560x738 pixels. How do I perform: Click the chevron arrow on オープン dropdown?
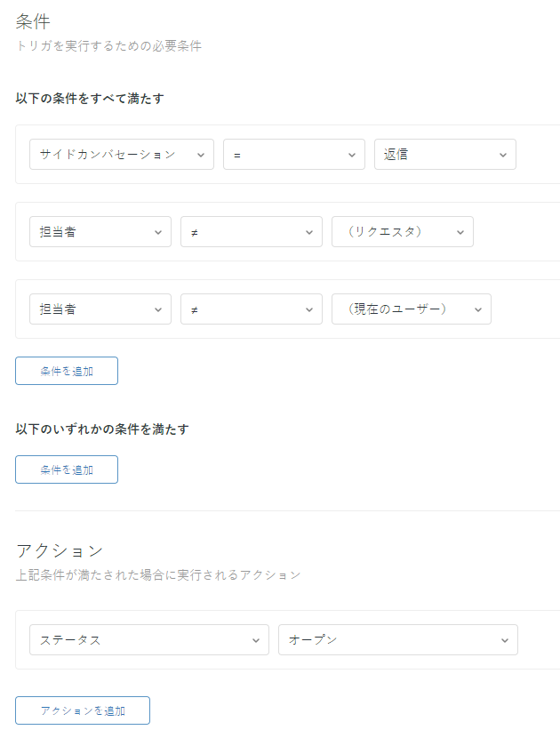pyautogui.click(x=505, y=640)
